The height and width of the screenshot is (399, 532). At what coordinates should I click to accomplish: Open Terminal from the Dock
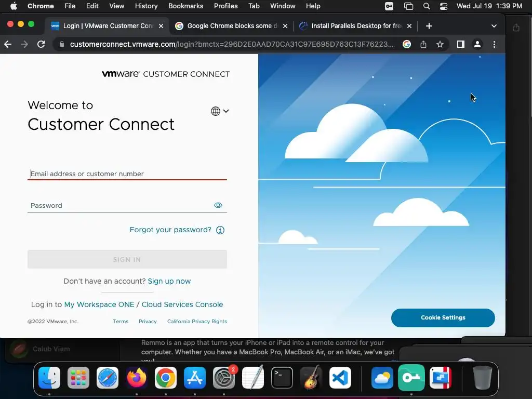[282, 378]
